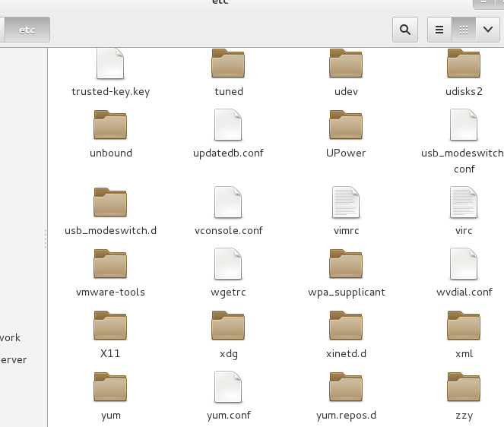Screen dimensions: 504x427
Task: Click the 'xinetd.d' name label
Action: pos(346,354)
